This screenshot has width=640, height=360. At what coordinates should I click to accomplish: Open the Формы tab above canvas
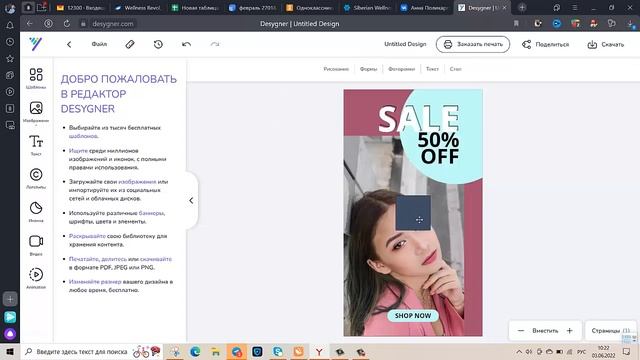coord(369,69)
